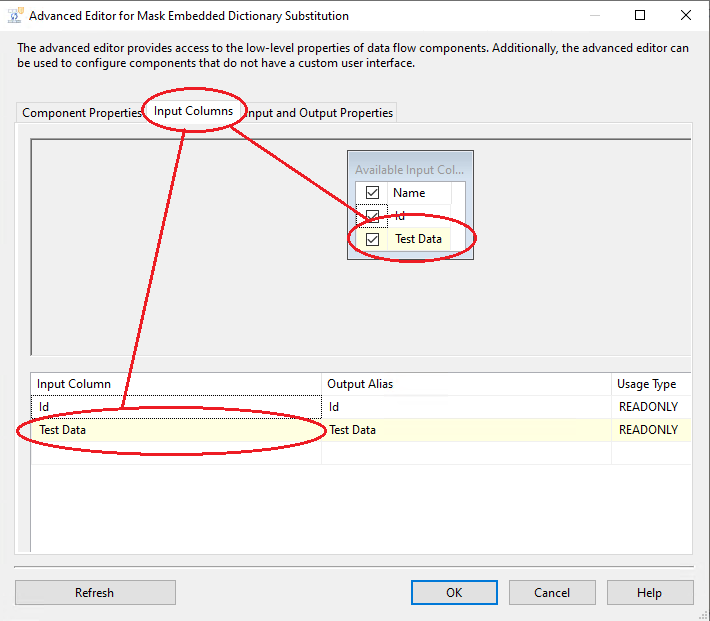This screenshot has width=710, height=621.
Task: Open Help for the advanced editor
Action: tap(649, 593)
